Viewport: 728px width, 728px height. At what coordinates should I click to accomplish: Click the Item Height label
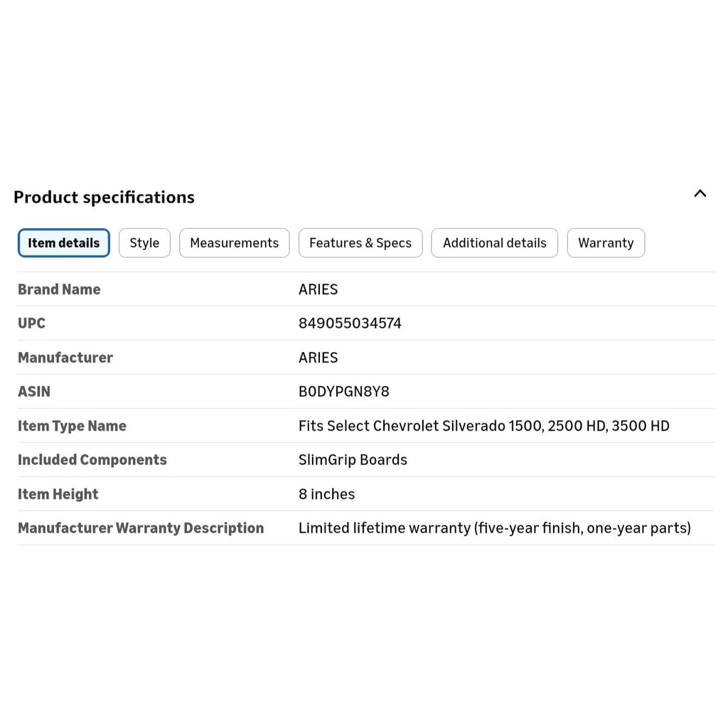[x=58, y=494]
